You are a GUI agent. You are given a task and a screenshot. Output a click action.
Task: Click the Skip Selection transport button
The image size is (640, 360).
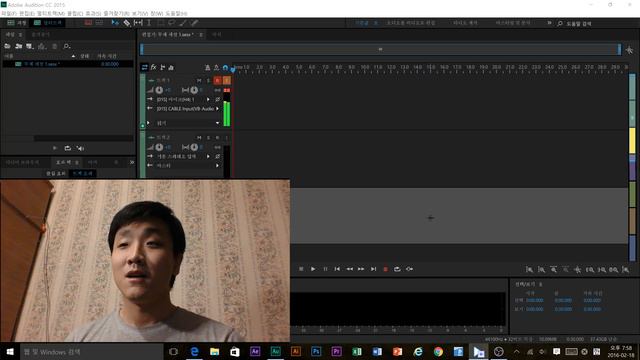409,269
